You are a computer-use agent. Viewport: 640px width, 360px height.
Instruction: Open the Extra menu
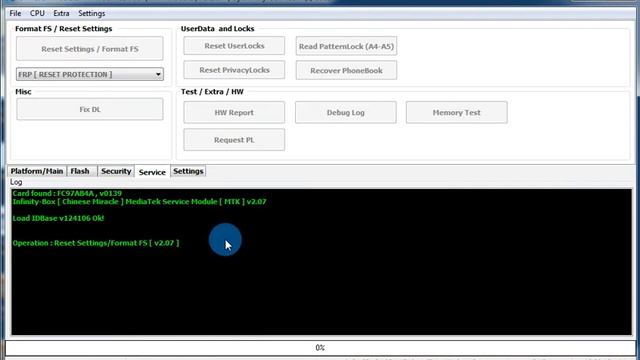point(61,13)
